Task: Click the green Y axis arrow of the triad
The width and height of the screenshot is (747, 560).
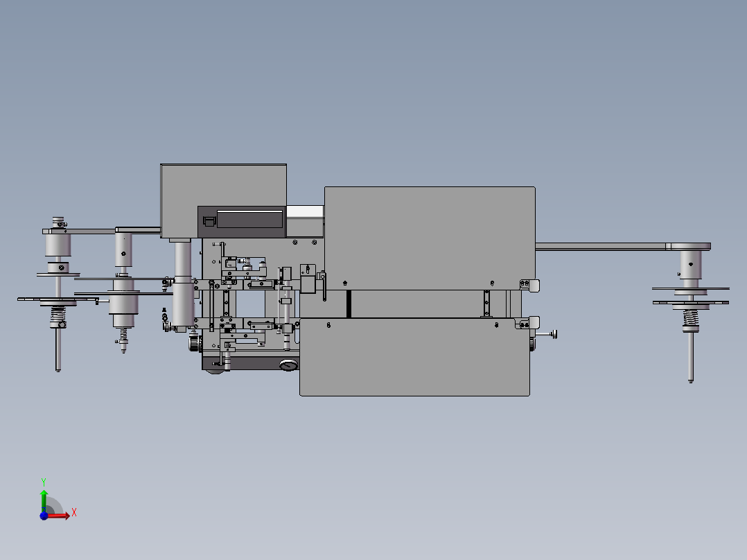Action: 44,500
